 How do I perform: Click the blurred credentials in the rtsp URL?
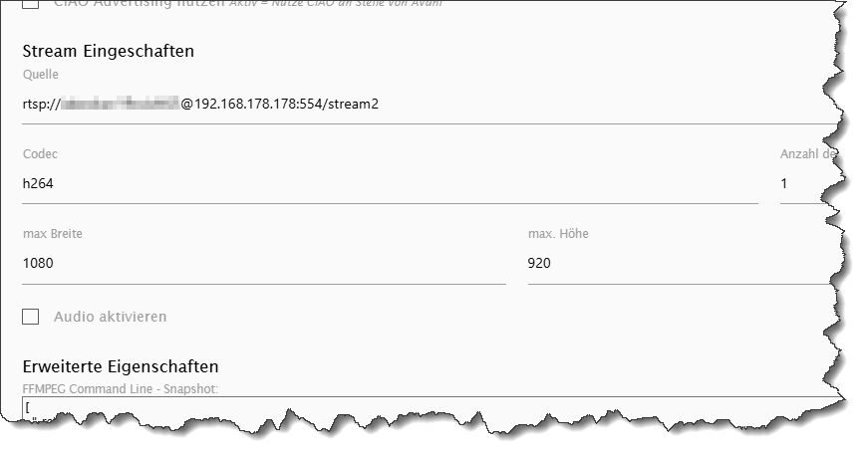119,103
